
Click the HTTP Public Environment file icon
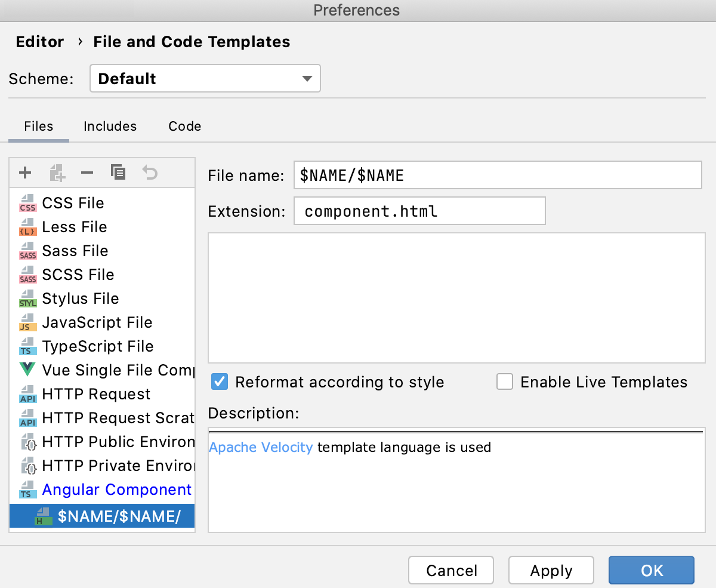point(27,442)
